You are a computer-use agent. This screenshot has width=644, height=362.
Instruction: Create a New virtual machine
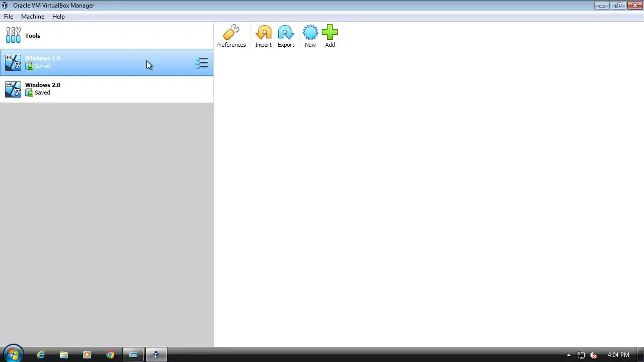310,36
